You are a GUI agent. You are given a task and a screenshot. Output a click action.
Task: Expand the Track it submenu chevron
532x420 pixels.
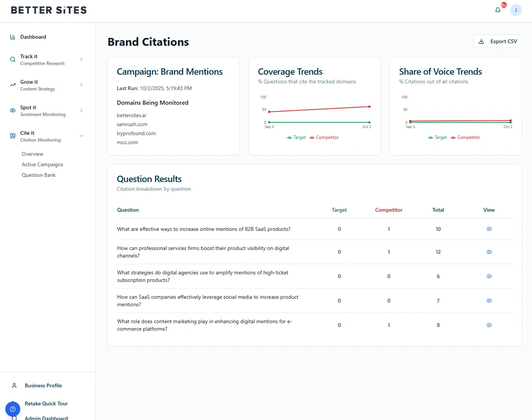click(81, 59)
